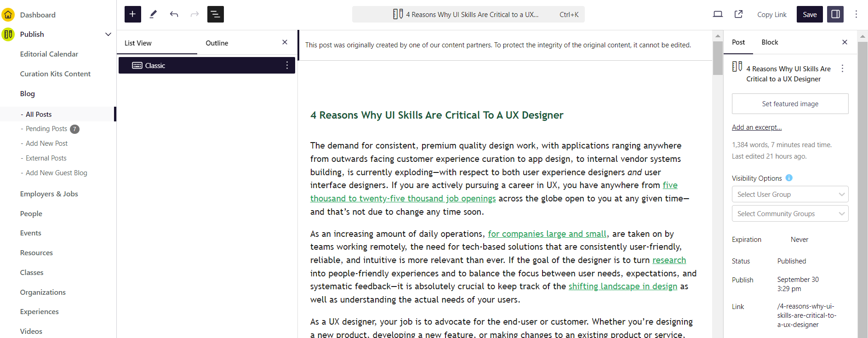Click the Save button
The height and width of the screenshot is (338, 868).
[x=809, y=14]
